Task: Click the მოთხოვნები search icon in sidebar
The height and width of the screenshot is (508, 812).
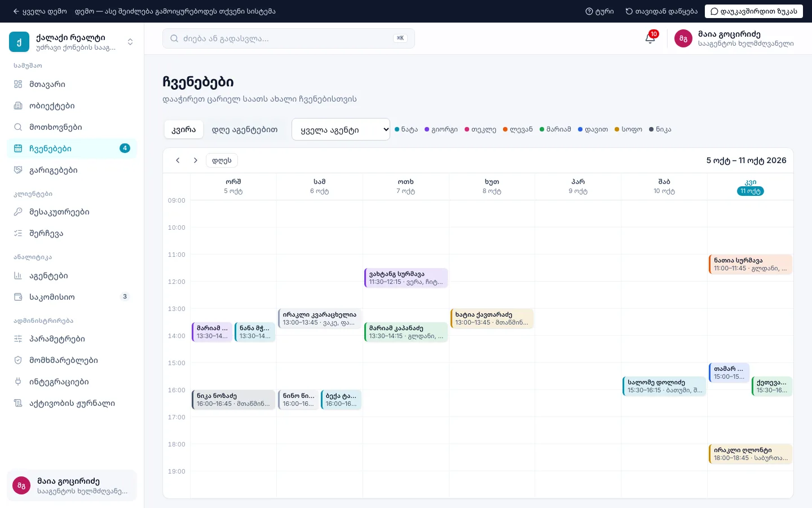Action: click(x=18, y=127)
